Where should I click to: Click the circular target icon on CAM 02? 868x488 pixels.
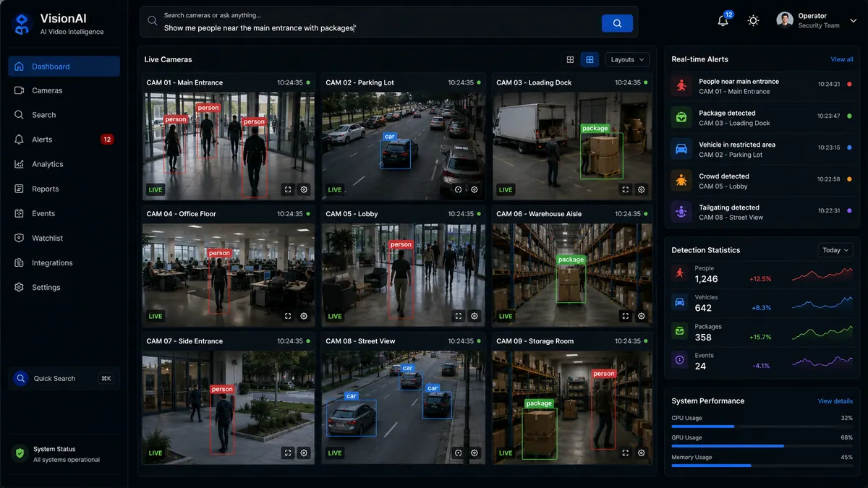[458, 189]
